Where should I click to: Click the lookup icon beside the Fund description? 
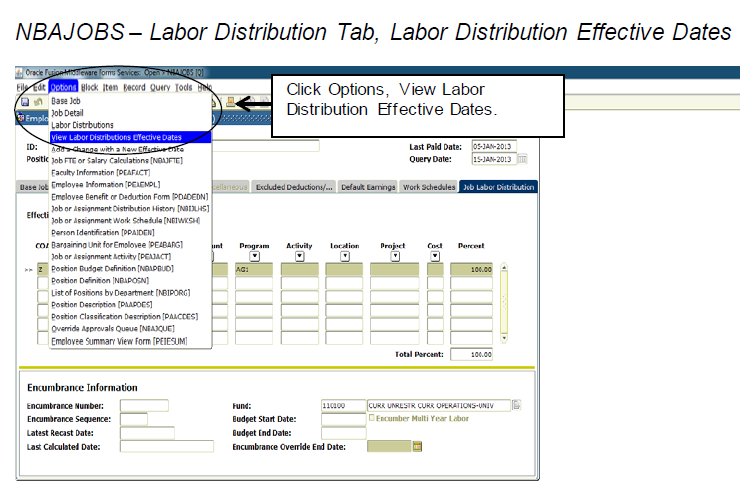point(517,405)
